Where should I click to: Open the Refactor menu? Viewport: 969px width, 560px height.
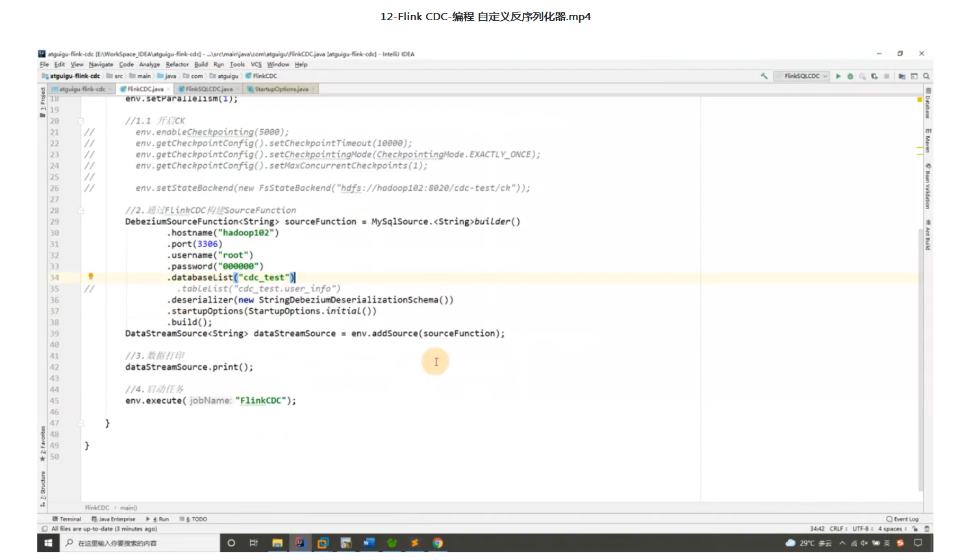tap(177, 64)
